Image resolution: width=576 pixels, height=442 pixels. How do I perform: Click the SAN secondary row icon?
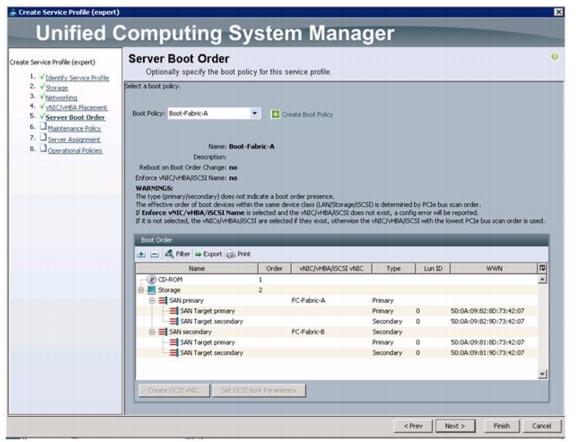coord(163,332)
